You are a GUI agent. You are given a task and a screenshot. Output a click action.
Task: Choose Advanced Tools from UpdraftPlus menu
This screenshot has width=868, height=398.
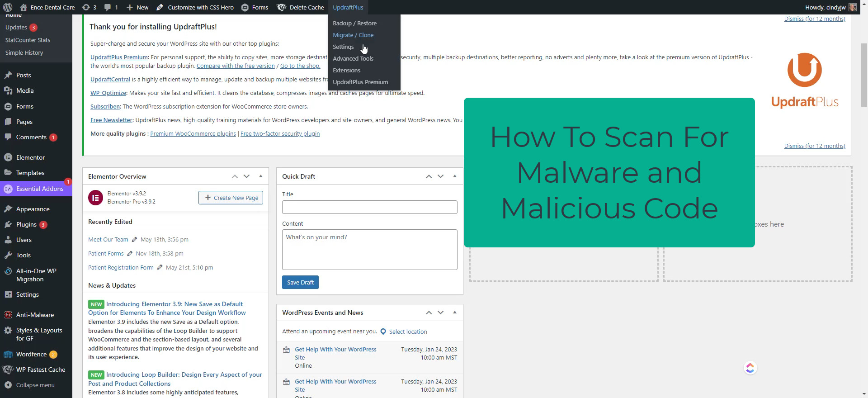click(x=353, y=58)
